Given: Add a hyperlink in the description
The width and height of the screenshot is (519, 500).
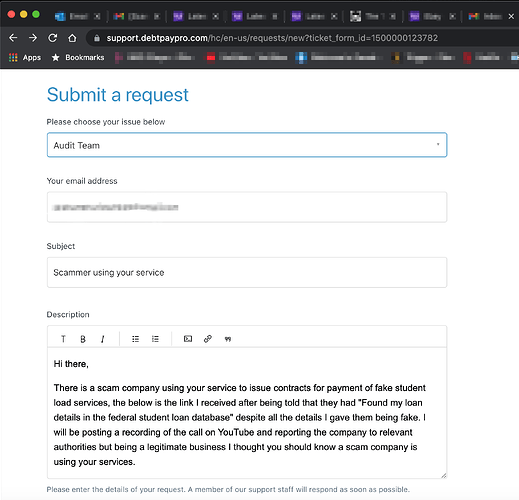Looking at the screenshot, I should (208, 339).
